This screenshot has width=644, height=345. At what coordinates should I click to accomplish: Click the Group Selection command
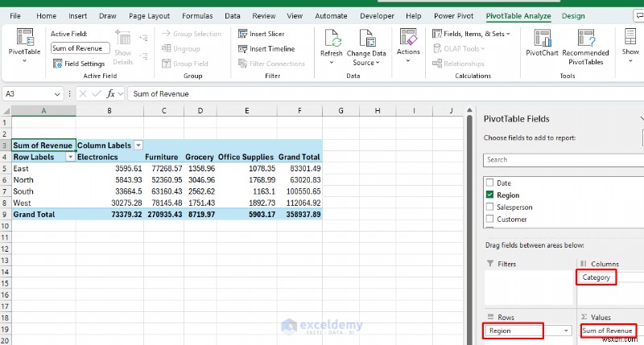click(x=192, y=34)
